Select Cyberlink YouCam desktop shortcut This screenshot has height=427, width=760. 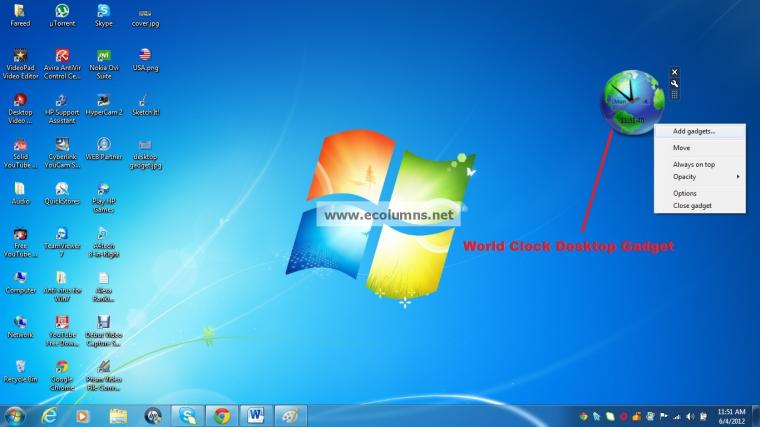click(62, 153)
